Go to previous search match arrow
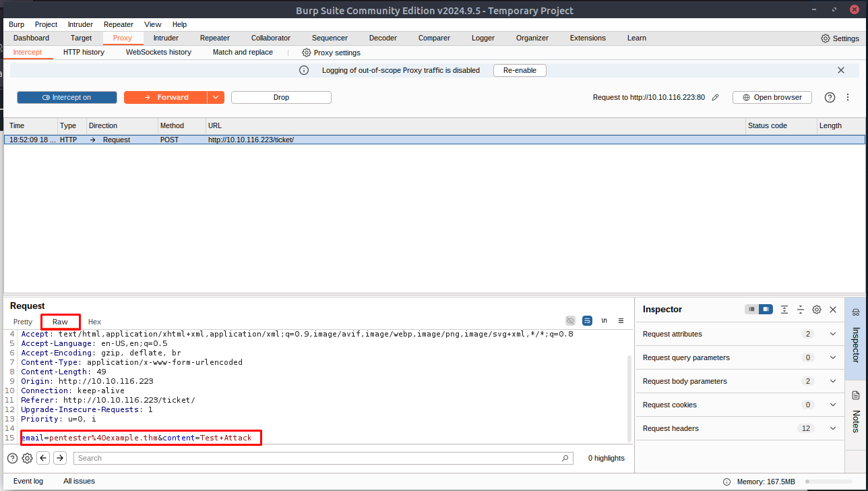Viewport: 868px width, 491px height. tap(43, 459)
